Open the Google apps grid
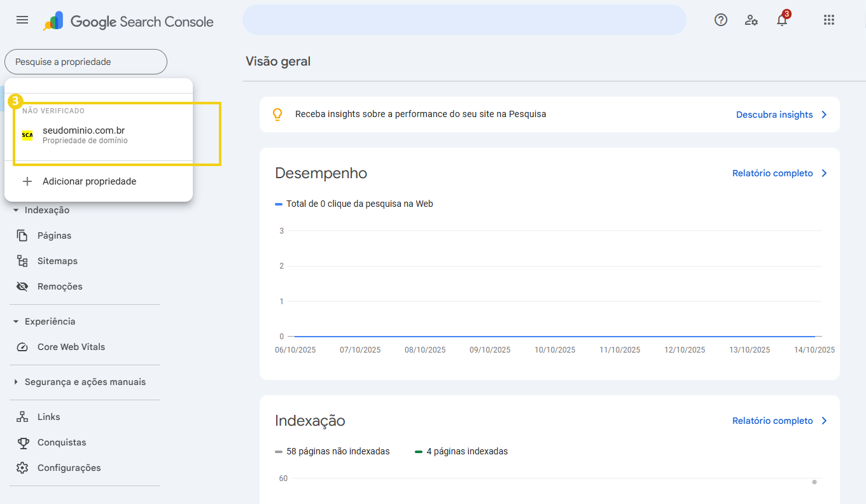Screen dimensions: 866x504 (x=828, y=20)
